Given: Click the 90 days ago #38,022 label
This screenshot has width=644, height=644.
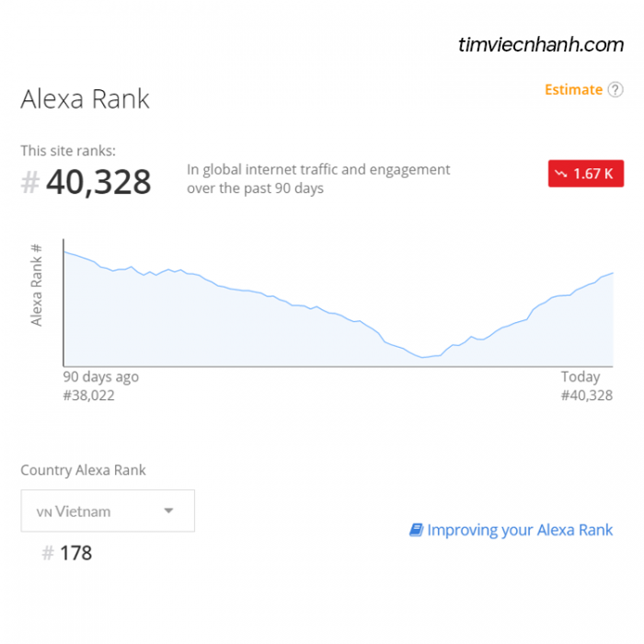Looking at the screenshot, I should pos(100,386).
